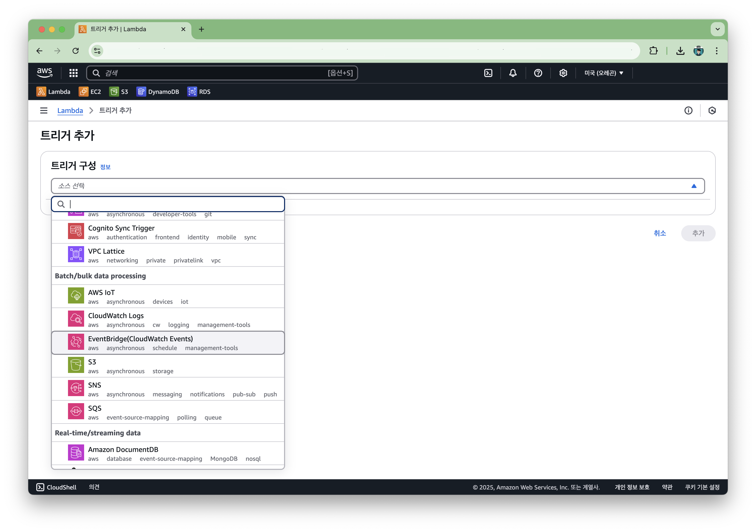Open the Chrome three-dot menu
756x532 pixels.
pyautogui.click(x=716, y=51)
